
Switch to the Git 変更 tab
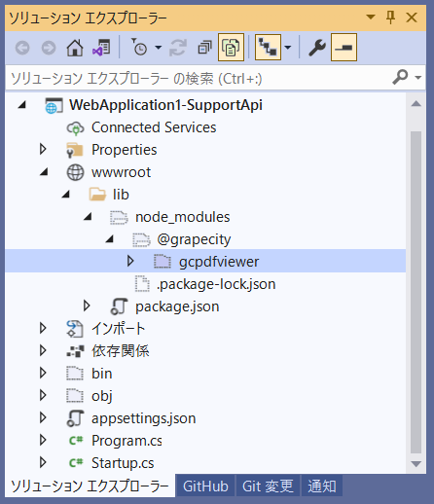pos(268,486)
